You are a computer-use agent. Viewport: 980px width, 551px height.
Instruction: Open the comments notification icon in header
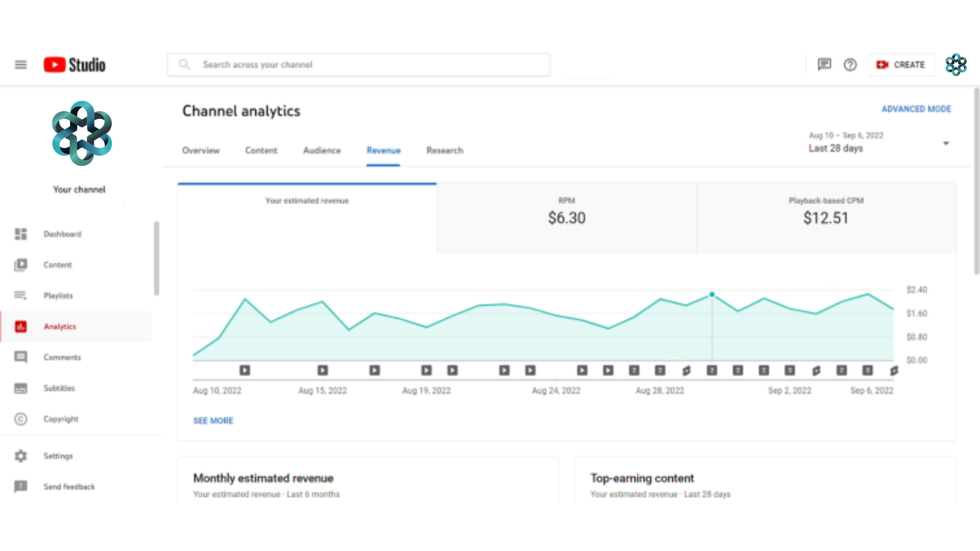[x=824, y=65]
